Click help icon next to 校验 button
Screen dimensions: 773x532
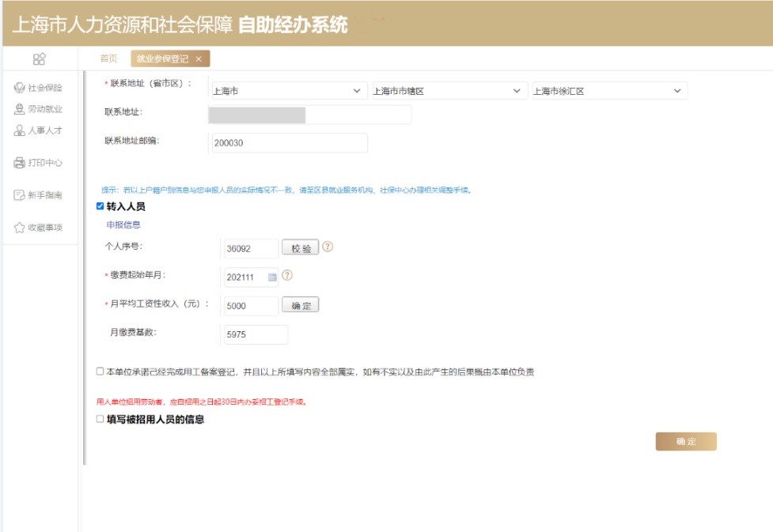click(328, 247)
